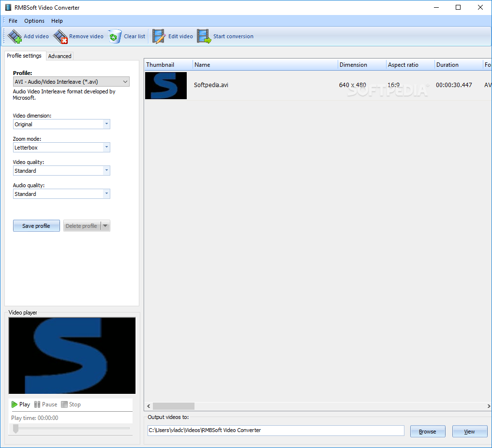
Task: Click the Start conversion label text
Action: tap(233, 36)
